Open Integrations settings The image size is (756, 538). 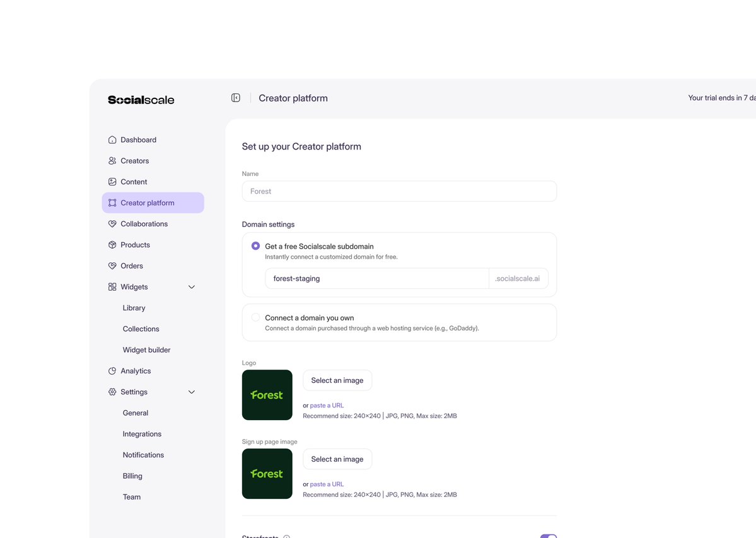click(x=142, y=434)
